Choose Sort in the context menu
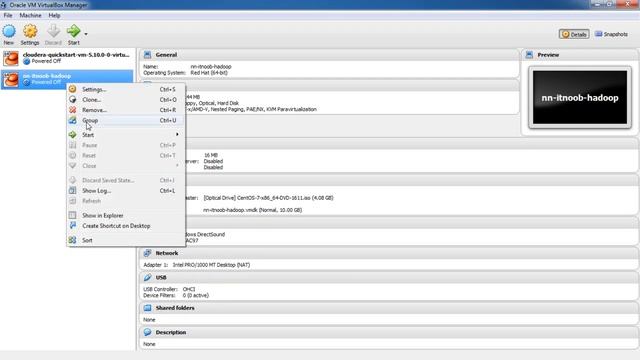 pos(126,240)
